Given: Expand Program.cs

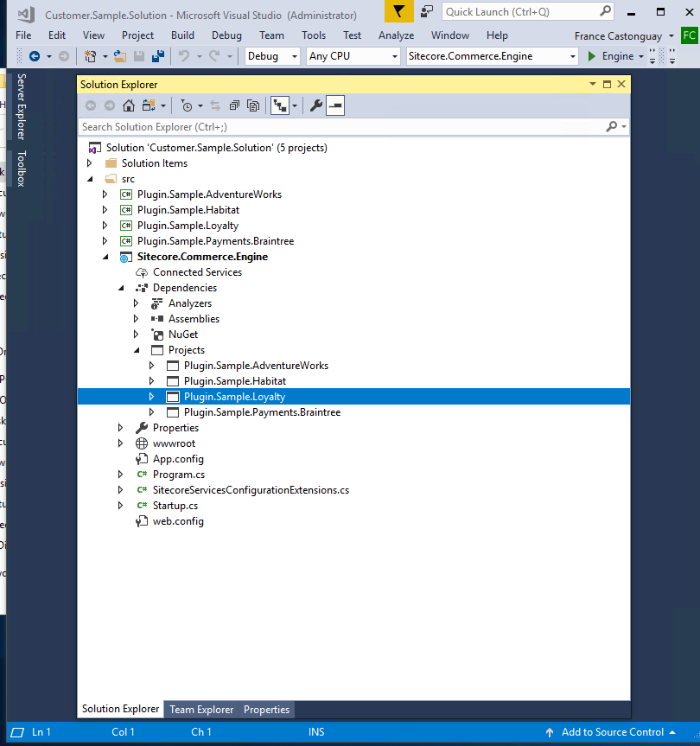Looking at the screenshot, I should pos(120,475).
